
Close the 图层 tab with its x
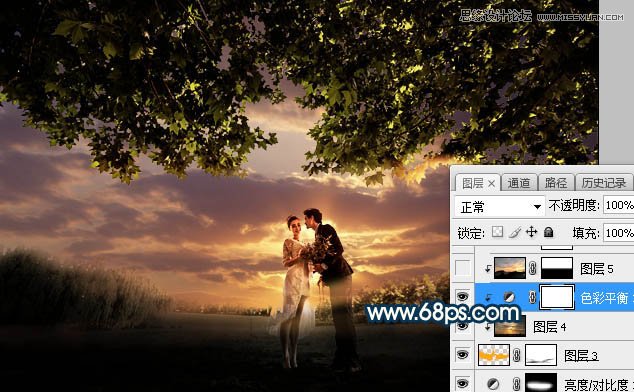(x=491, y=184)
